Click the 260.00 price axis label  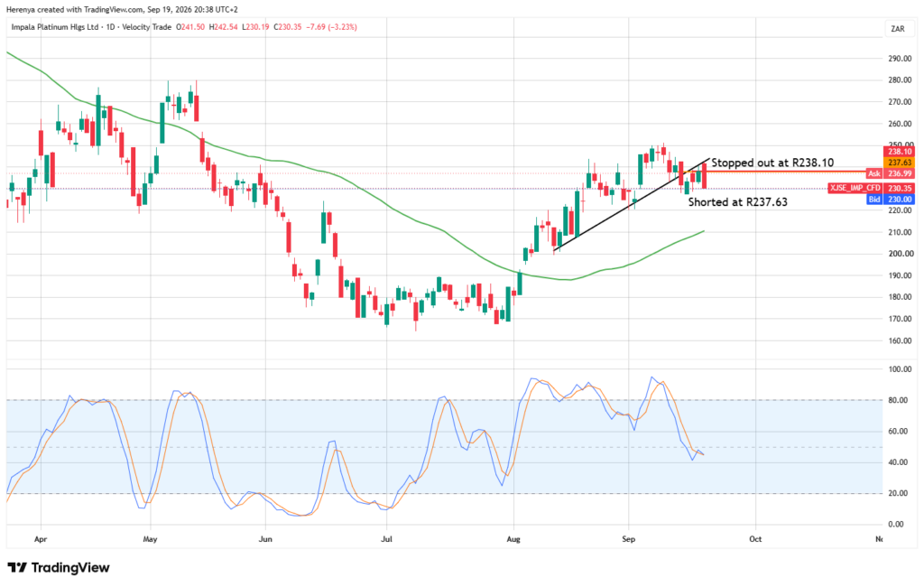[x=901, y=124]
